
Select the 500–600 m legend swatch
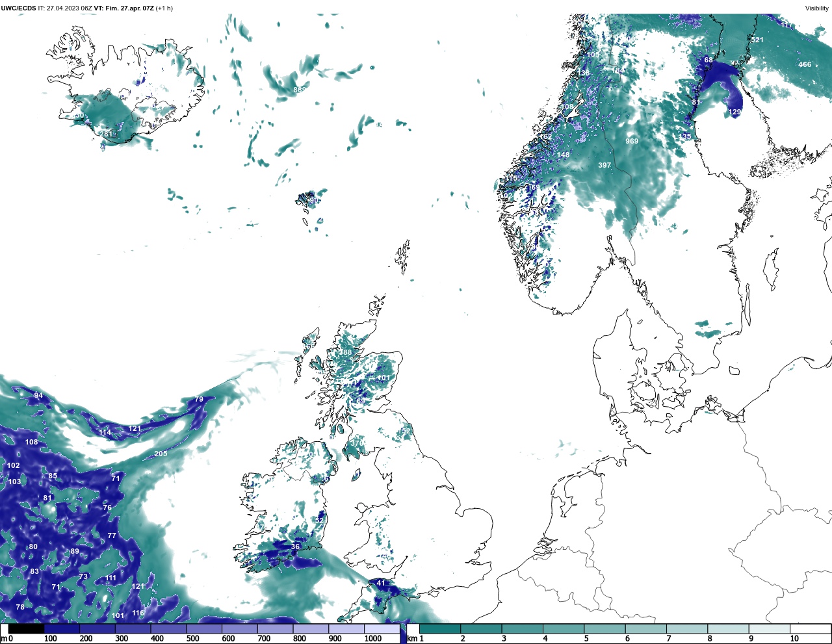click(203, 629)
